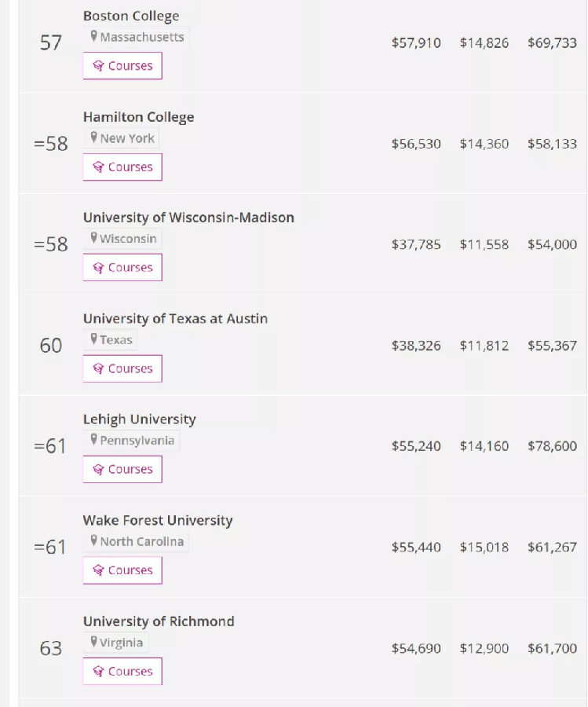Open Courses for Lehigh University
The image size is (588, 707).
[x=122, y=470]
